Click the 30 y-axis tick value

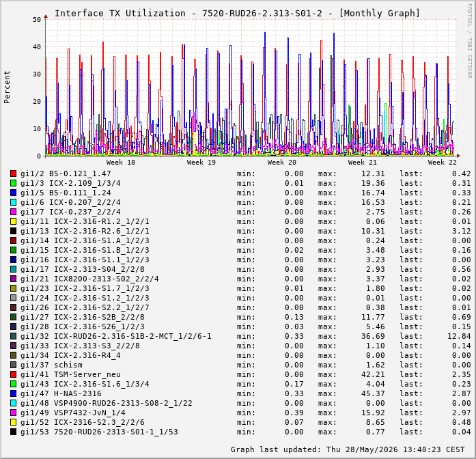click(x=37, y=74)
